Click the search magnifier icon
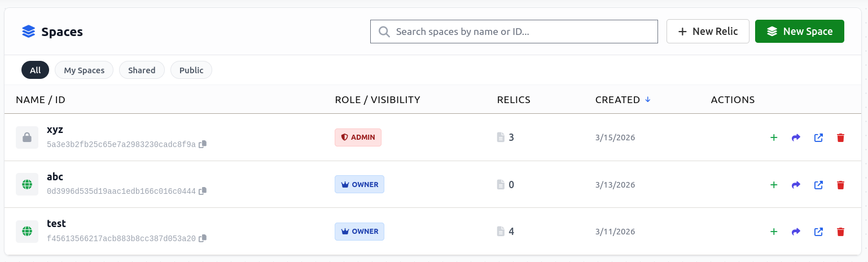Viewport: 868px width, 262px height. [x=384, y=32]
